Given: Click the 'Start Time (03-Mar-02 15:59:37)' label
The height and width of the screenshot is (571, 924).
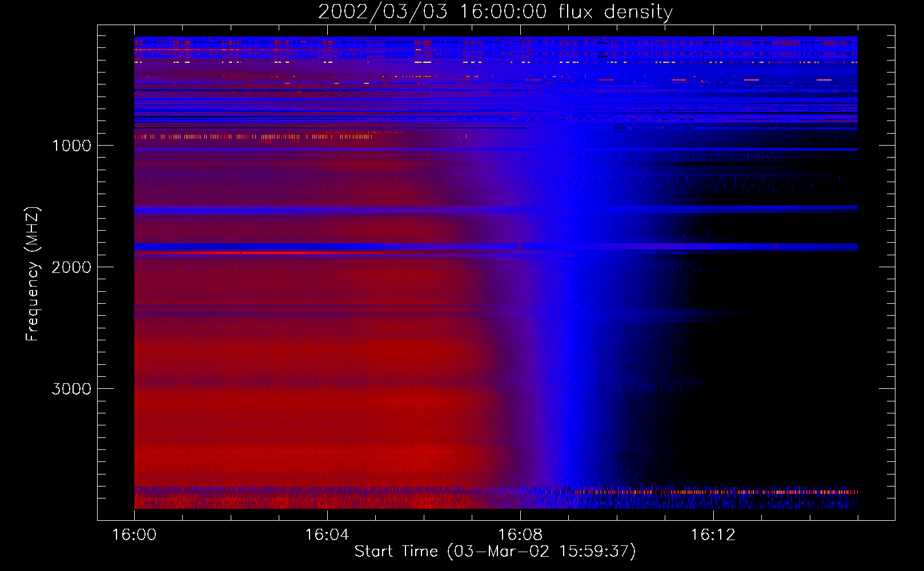Looking at the screenshot, I should click(495, 552).
